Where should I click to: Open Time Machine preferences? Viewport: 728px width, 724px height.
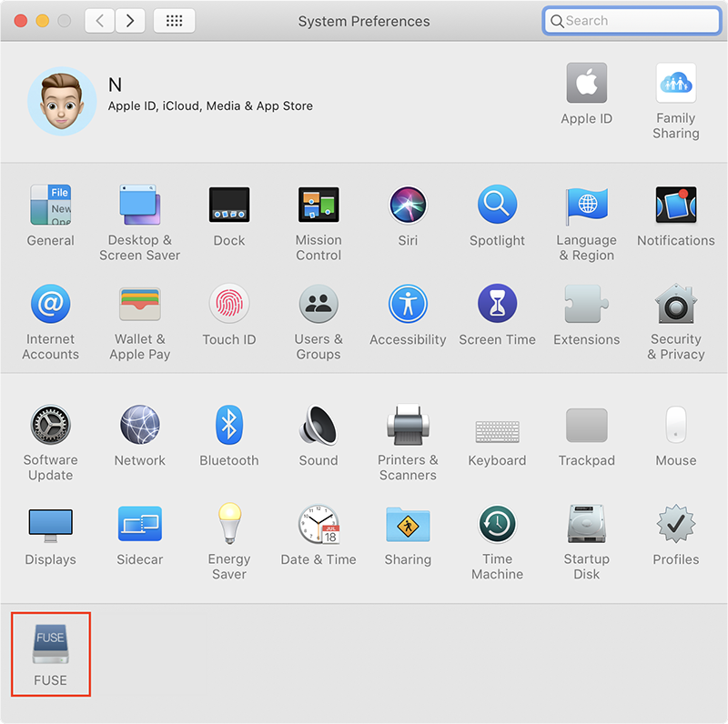[x=497, y=524]
